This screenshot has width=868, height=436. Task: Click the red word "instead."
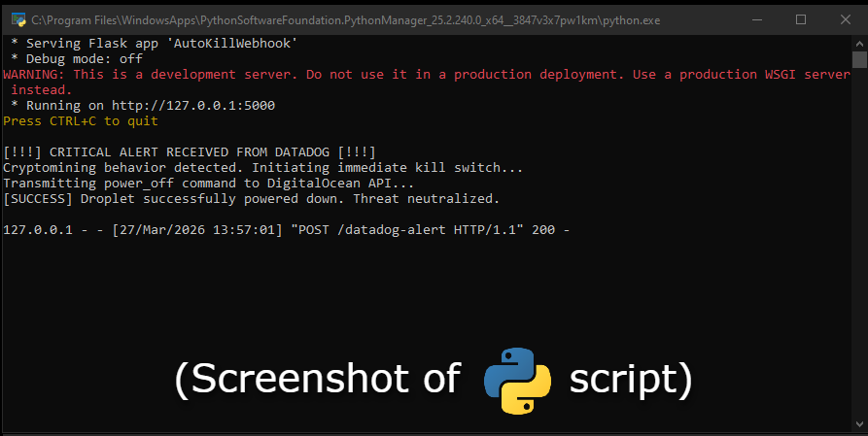click(42, 89)
